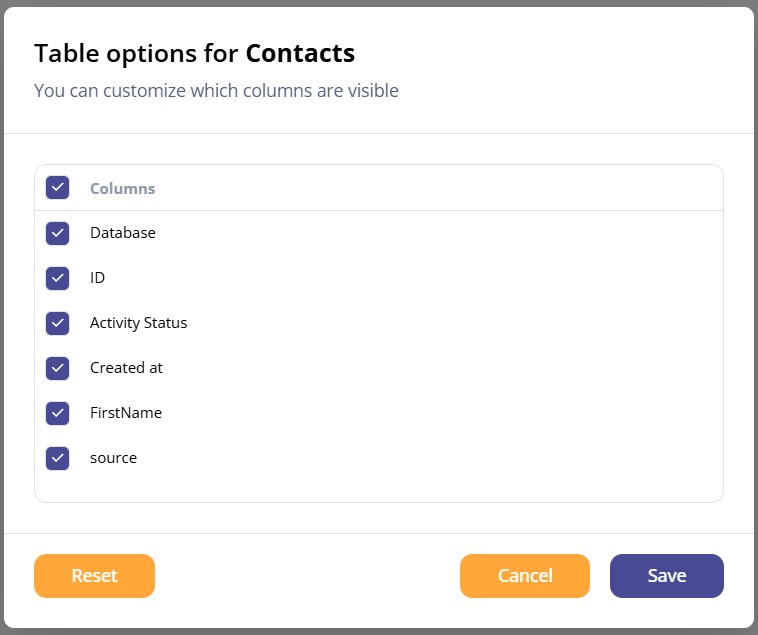This screenshot has height=635, width=758.
Task: Click the customize columns subtitle text
Action: click(216, 91)
